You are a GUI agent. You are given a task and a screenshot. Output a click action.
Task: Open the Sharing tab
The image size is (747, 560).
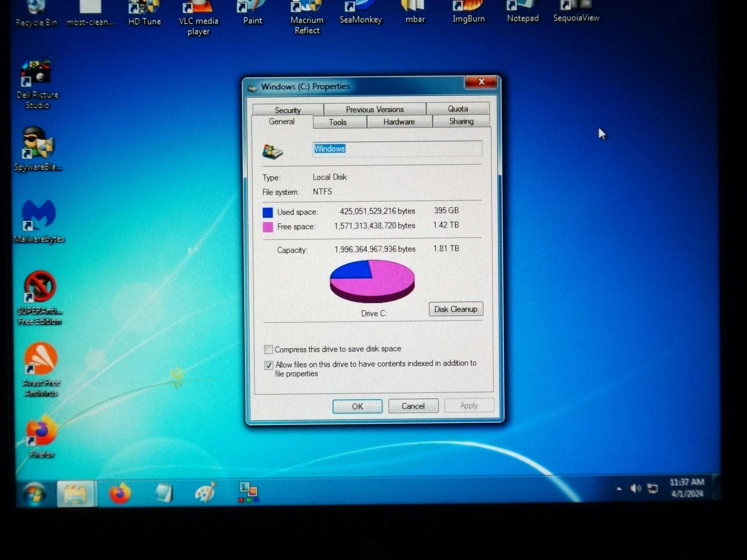click(461, 121)
